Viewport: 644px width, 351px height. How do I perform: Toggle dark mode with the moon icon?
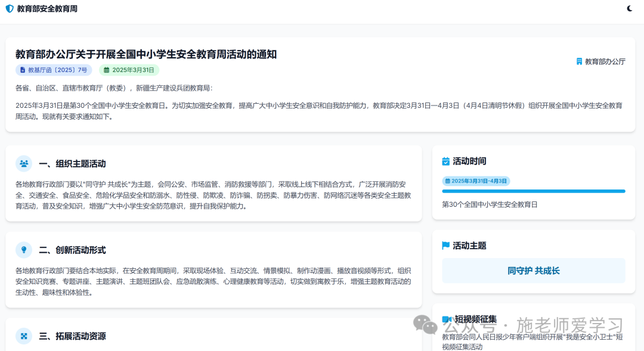pos(629,8)
